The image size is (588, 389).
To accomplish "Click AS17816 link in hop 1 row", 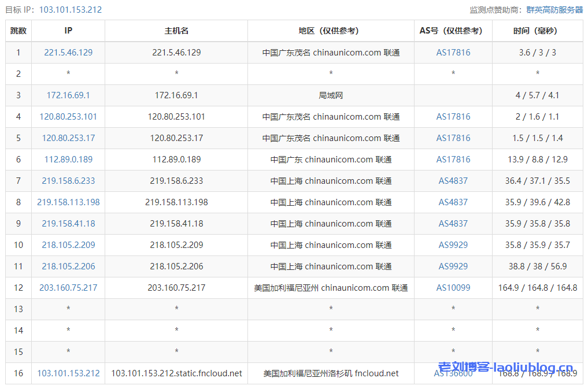I will [453, 53].
